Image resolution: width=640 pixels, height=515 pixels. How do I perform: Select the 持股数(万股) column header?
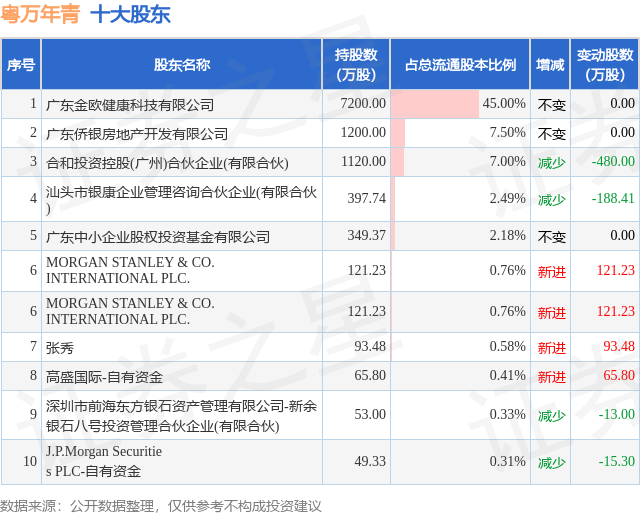point(356,64)
